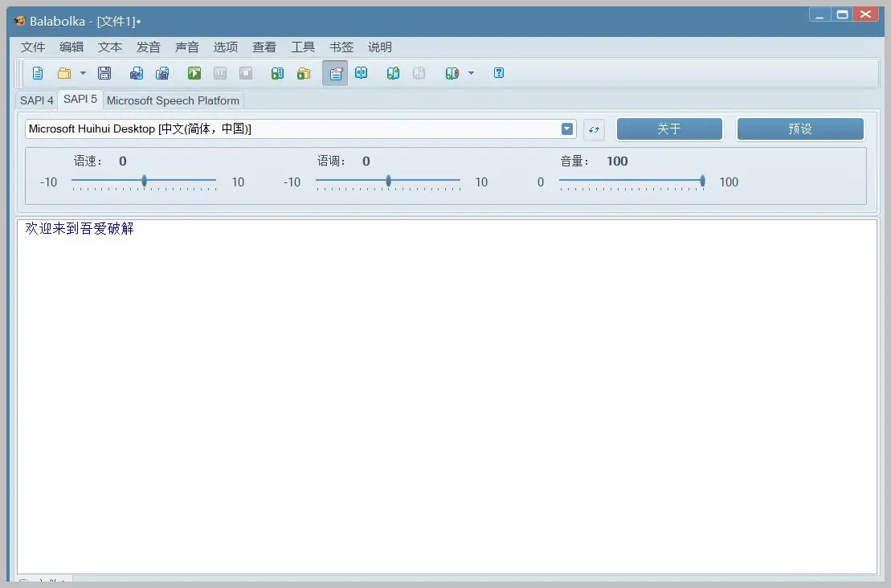Save audio file toolbar icon

(x=137, y=73)
